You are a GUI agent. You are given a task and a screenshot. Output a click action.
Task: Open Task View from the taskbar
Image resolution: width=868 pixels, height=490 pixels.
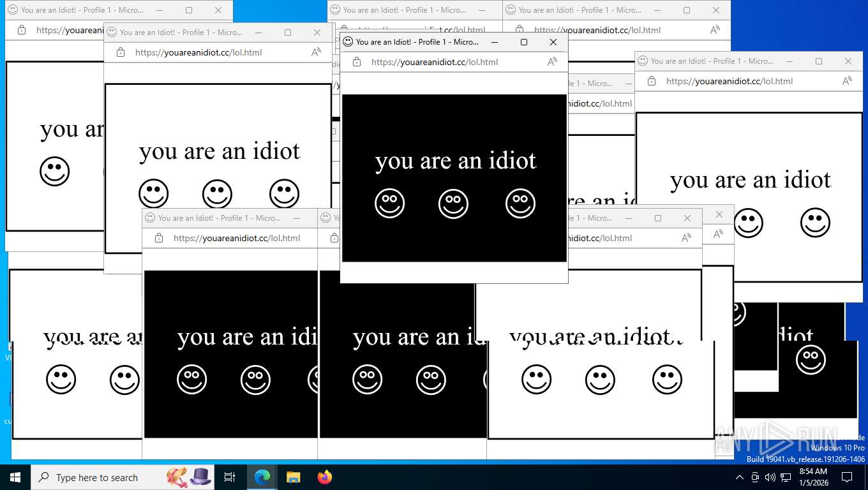point(230,477)
